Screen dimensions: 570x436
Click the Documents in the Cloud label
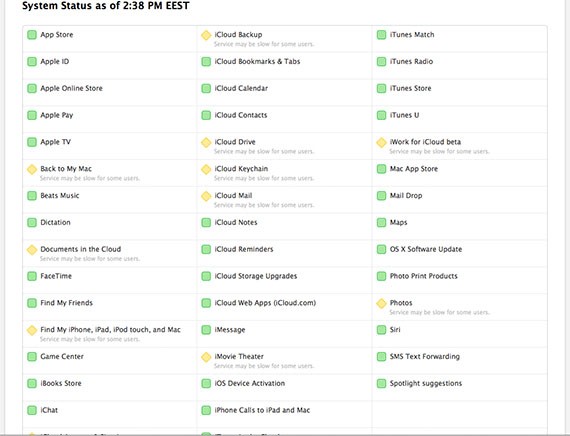pos(81,249)
